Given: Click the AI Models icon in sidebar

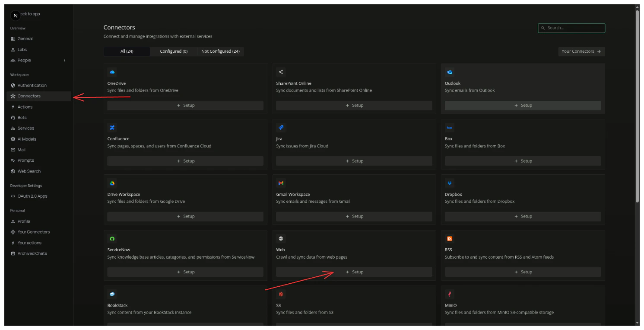Looking at the screenshot, I should [x=13, y=139].
